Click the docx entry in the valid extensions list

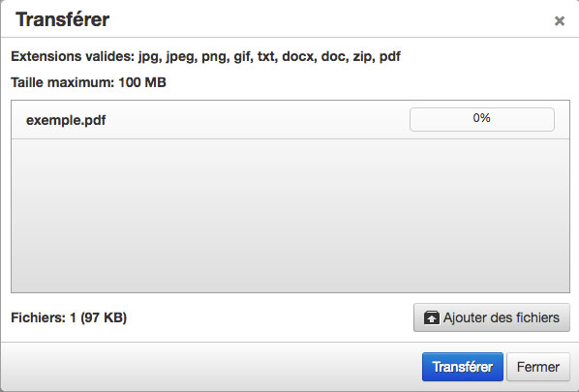[299, 56]
